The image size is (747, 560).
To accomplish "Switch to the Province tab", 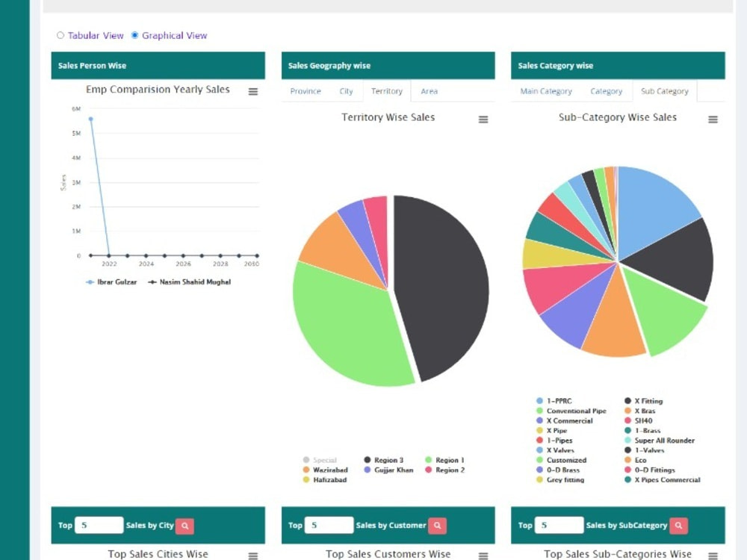I will (306, 91).
